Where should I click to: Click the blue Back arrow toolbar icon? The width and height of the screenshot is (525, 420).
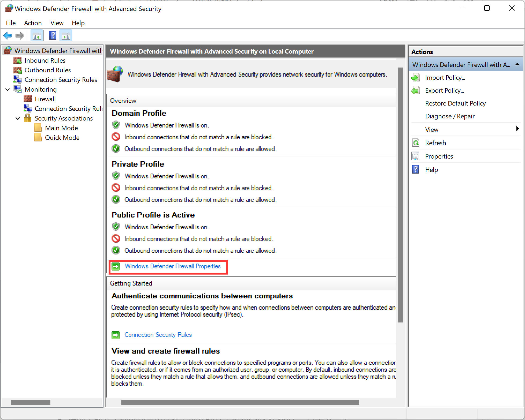[x=8, y=36]
